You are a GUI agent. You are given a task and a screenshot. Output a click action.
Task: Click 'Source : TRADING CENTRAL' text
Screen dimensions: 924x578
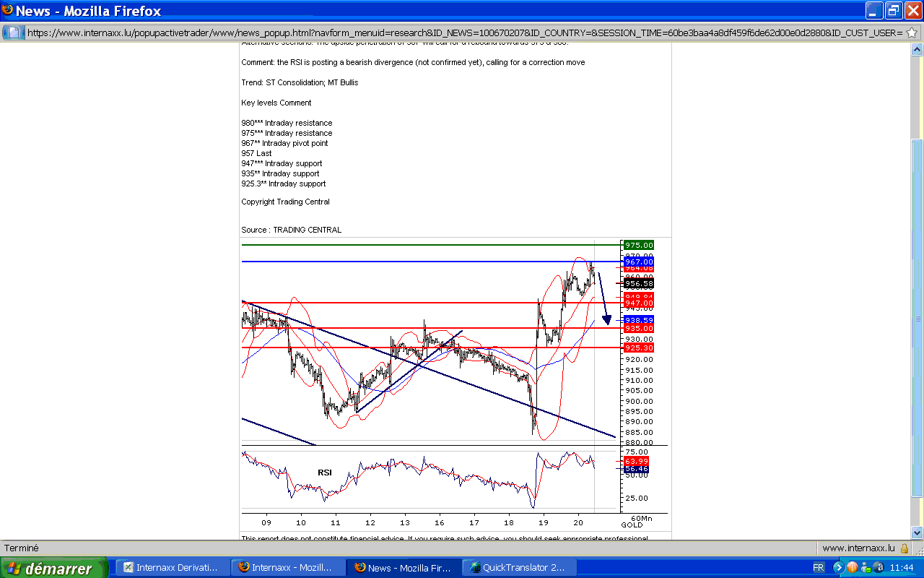pyautogui.click(x=291, y=230)
